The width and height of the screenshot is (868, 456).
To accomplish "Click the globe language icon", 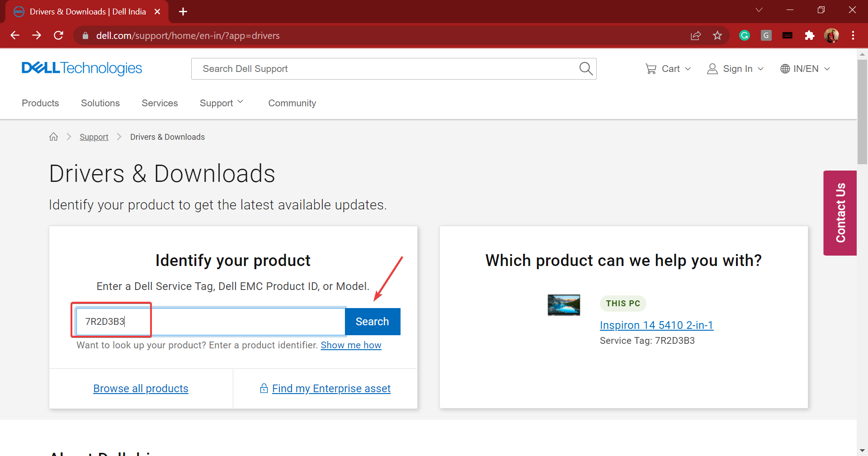I will (x=786, y=68).
